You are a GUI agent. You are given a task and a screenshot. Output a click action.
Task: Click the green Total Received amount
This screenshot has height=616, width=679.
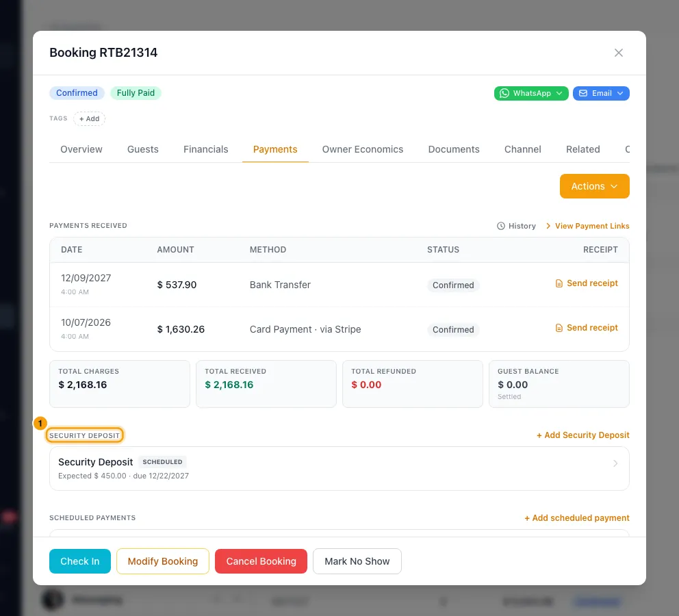coord(229,385)
